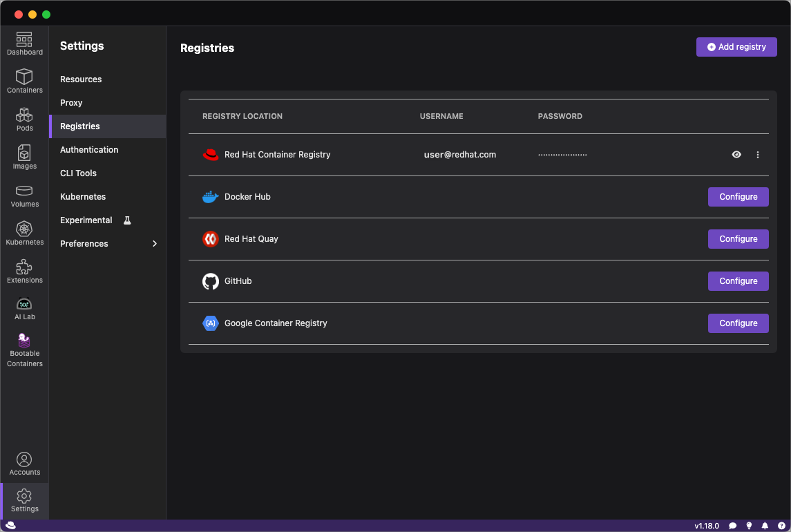Open the Images section

[24, 158]
